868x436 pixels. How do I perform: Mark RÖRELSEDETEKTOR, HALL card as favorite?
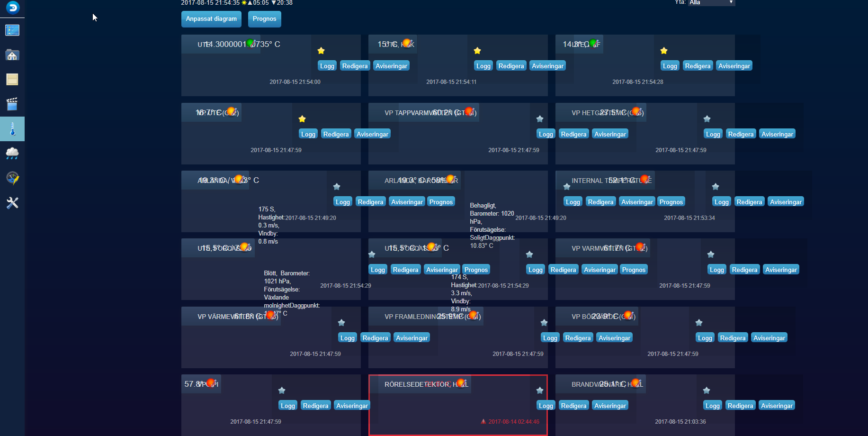pyautogui.click(x=540, y=391)
